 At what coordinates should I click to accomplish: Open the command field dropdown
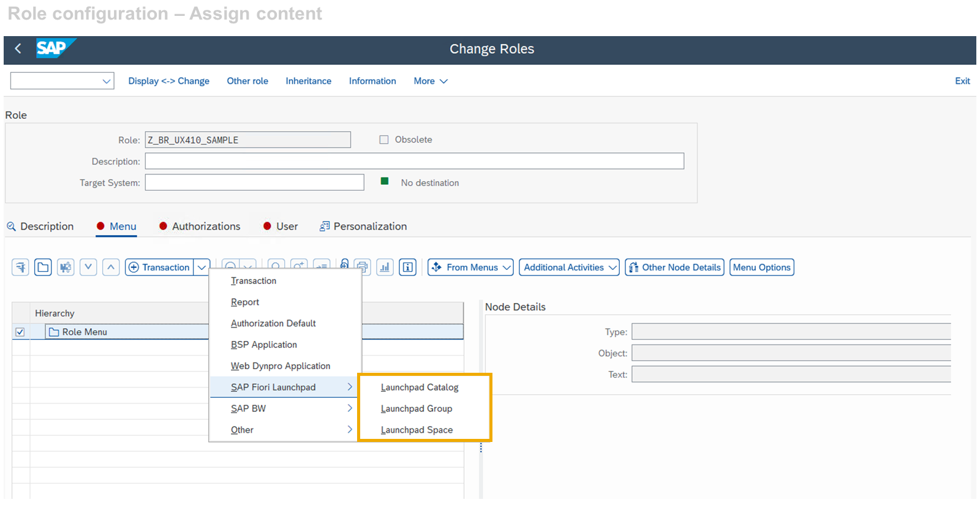[107, 81]
